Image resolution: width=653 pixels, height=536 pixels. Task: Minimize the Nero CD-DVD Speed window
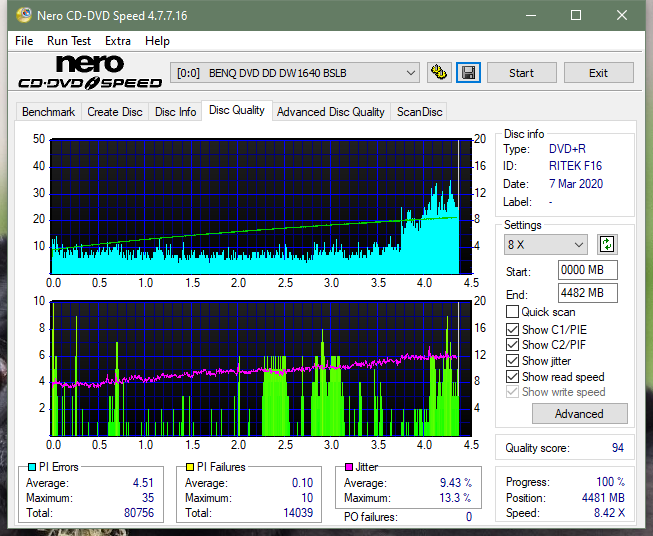tap(531, 15)
